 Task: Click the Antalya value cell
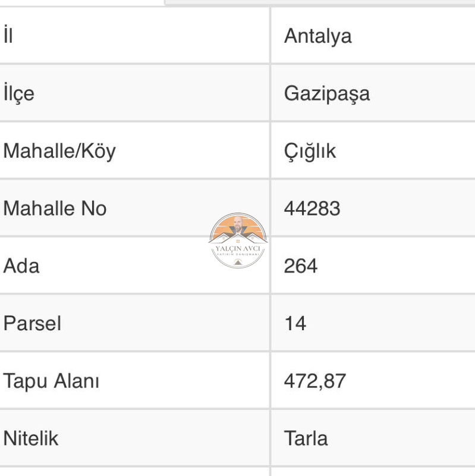pyautogui.click(x=317, y=36)
